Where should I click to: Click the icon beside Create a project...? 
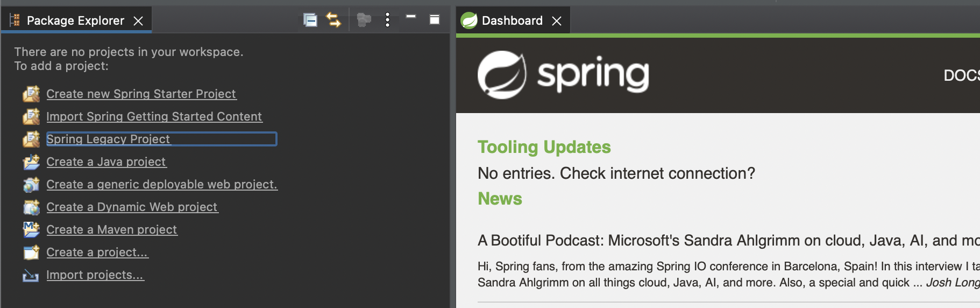click(31, 252)
